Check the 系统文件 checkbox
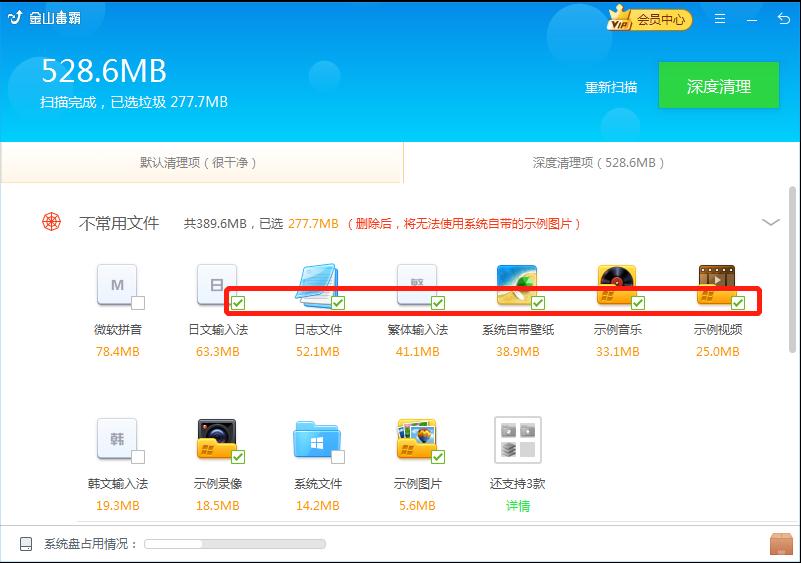The height and width of the screenshot is (563, 801). coord(338,457)
